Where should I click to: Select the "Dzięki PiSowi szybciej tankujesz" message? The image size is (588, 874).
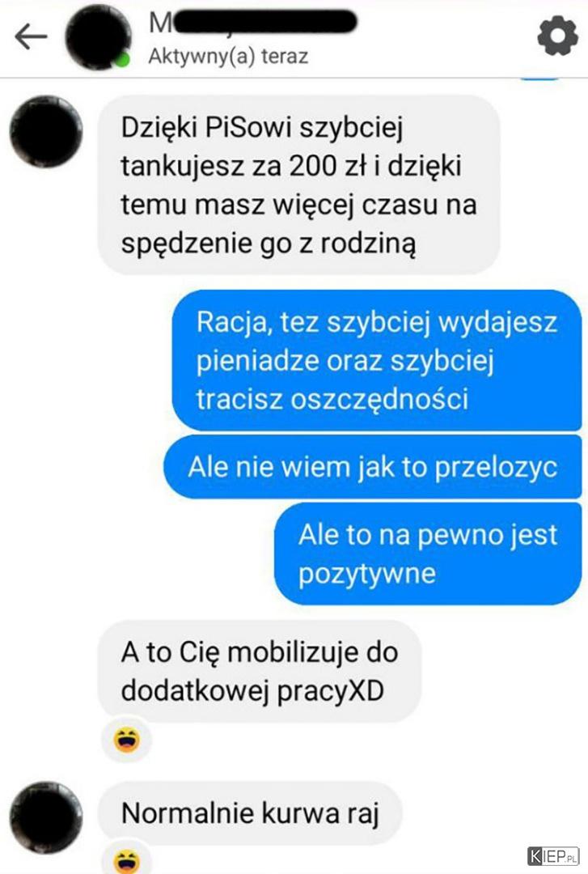(x=298, y=185)
